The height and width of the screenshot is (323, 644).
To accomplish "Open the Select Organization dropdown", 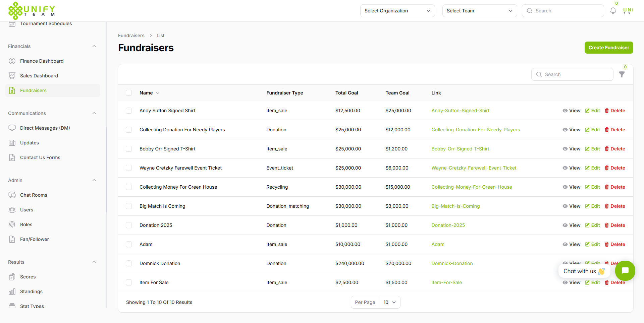I will point(397,11).
